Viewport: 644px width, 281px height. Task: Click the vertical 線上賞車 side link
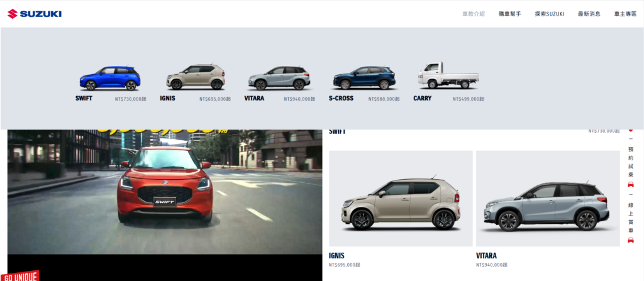[631, 218]
